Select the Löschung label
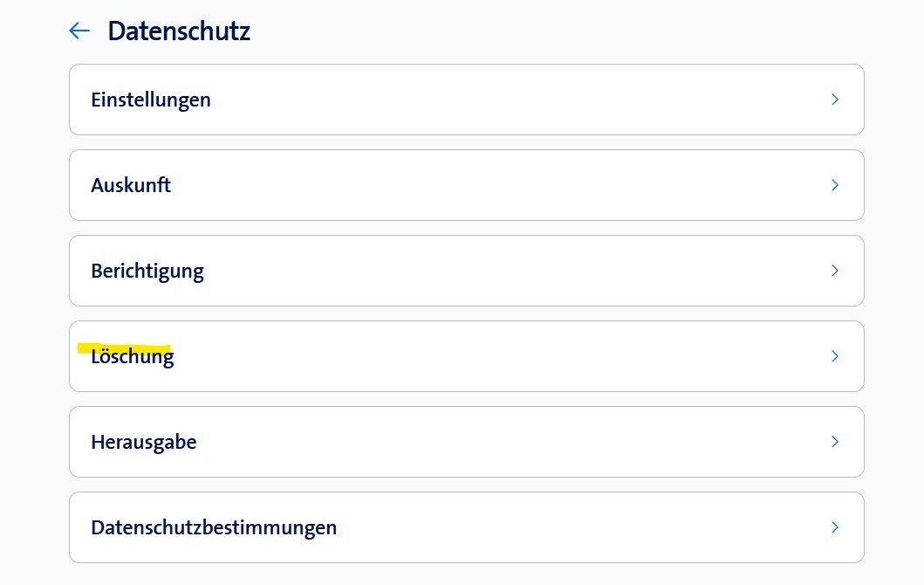Screen dimensions: 924x585 133,357
